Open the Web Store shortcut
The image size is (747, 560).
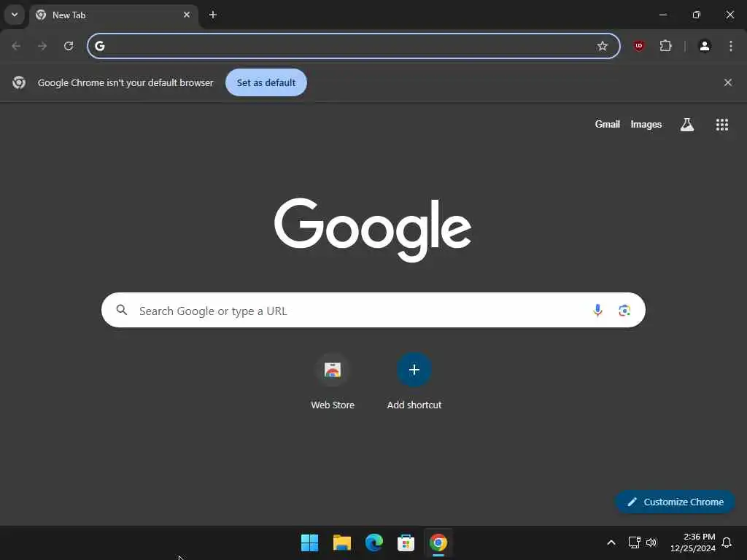click(333, 382)
